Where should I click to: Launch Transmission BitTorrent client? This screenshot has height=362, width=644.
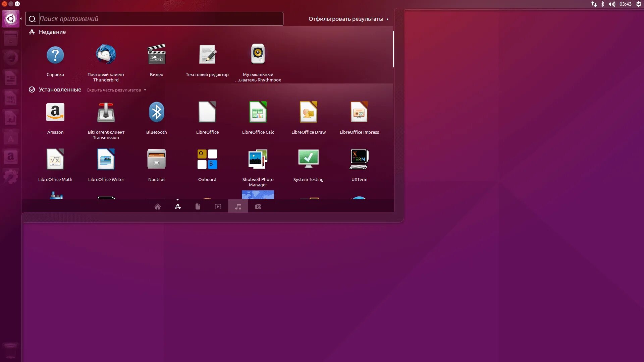click(106, 112)
